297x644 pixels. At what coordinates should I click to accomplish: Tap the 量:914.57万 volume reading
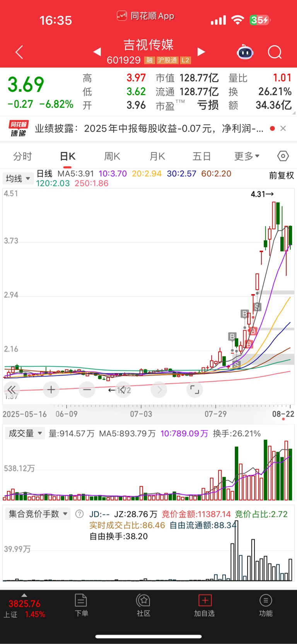click(x=72, y=434)
